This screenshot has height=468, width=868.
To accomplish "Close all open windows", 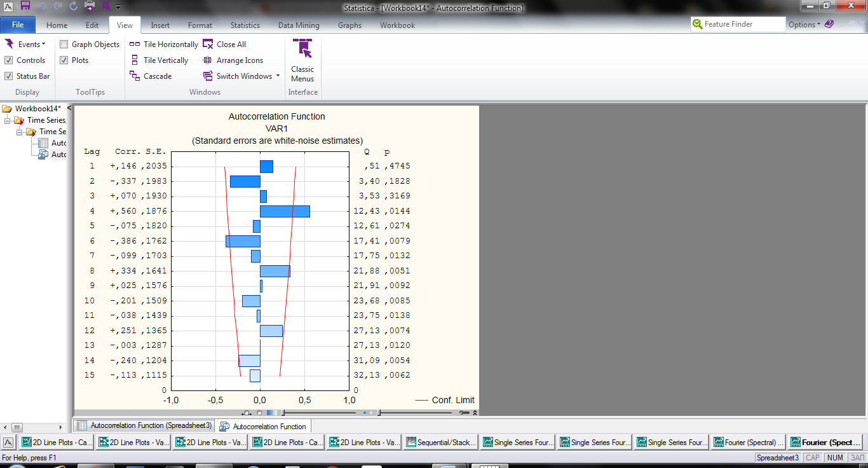I will (224, 45).
